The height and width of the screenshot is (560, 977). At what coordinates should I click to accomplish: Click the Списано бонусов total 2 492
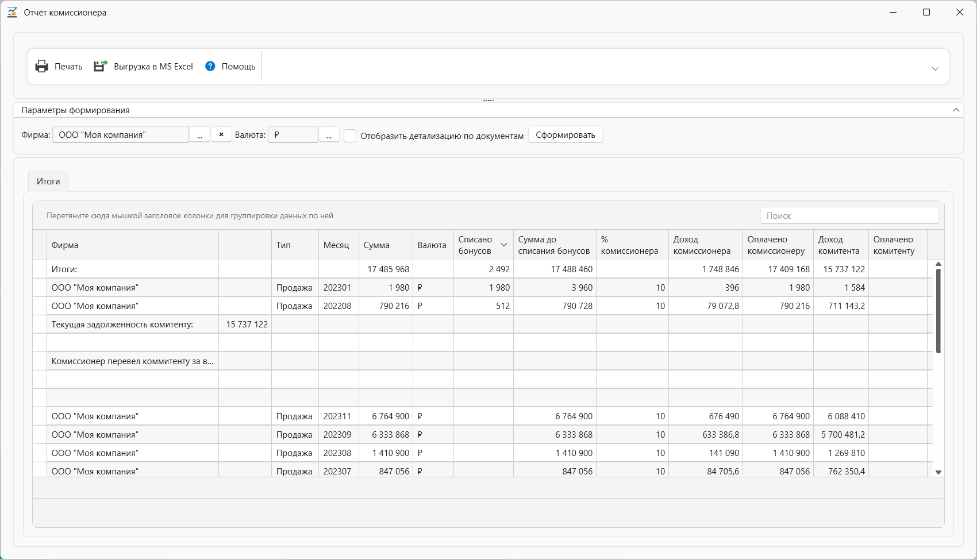(483, 269)
